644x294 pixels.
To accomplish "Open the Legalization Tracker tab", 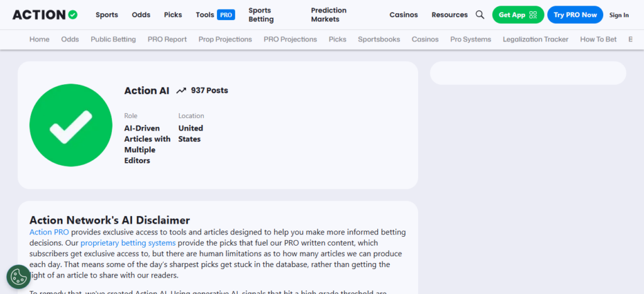I will 536,40.
